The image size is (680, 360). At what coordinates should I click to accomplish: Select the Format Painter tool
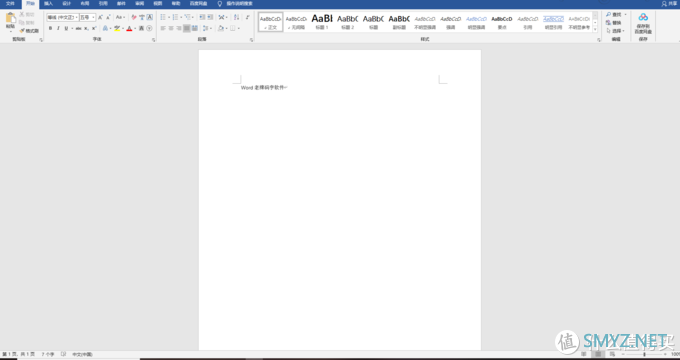click(29, 31)
